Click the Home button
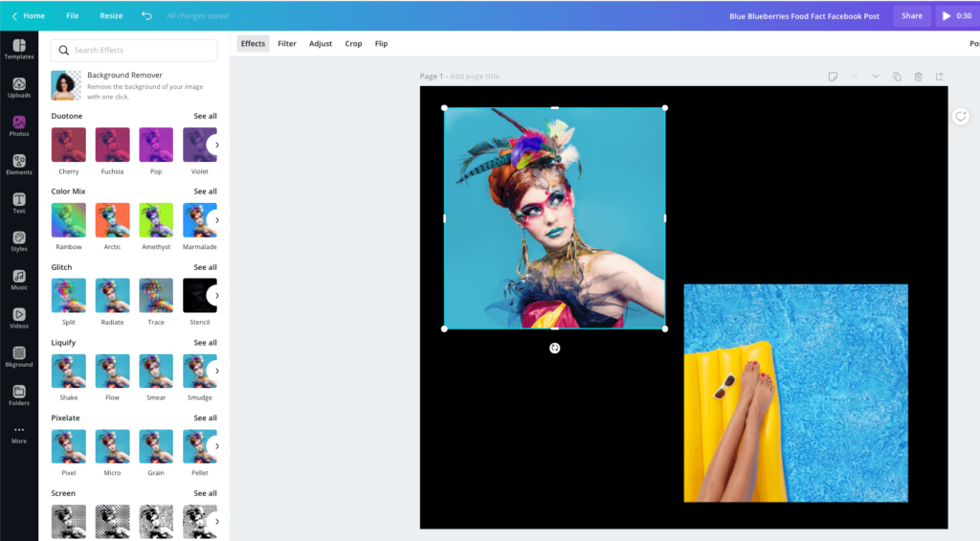 pos(28,15)
